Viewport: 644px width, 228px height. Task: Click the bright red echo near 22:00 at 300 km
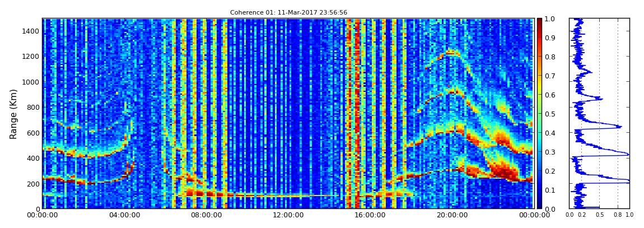click(x=502, y=170)
